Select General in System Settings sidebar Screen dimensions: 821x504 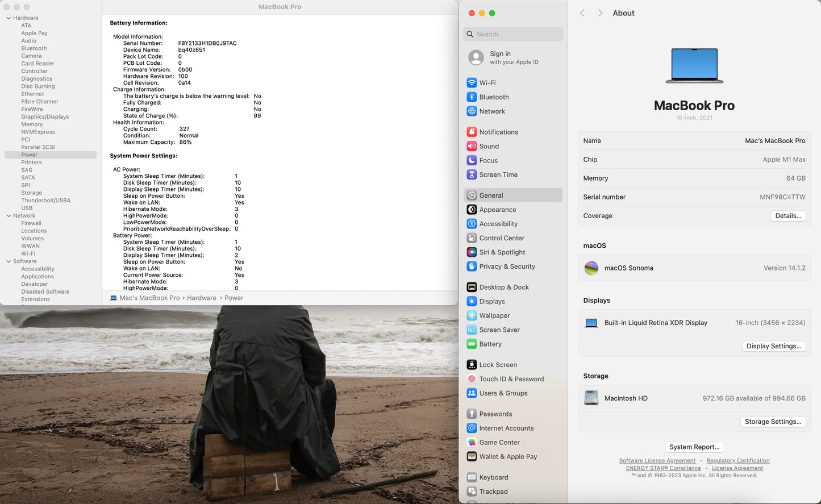[513, 195]
